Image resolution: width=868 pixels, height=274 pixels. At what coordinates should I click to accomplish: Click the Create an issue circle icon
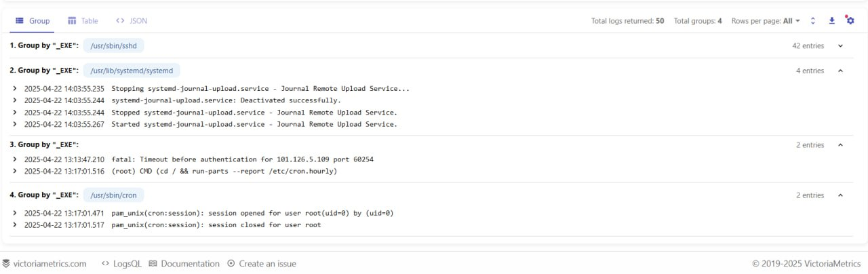[231, 264]
